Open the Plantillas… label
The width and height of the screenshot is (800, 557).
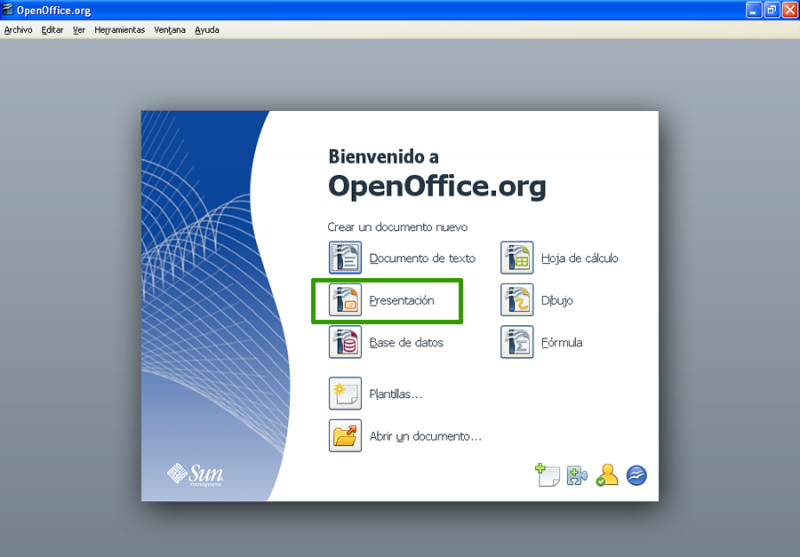[x=395, y=394]
